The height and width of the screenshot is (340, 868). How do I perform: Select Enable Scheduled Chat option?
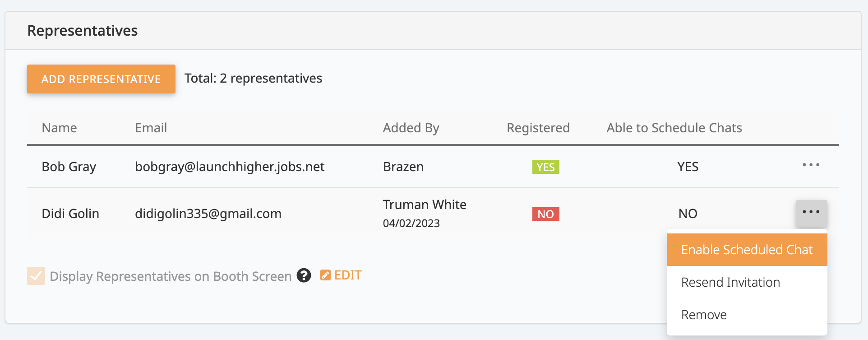[x=747, y=250]
